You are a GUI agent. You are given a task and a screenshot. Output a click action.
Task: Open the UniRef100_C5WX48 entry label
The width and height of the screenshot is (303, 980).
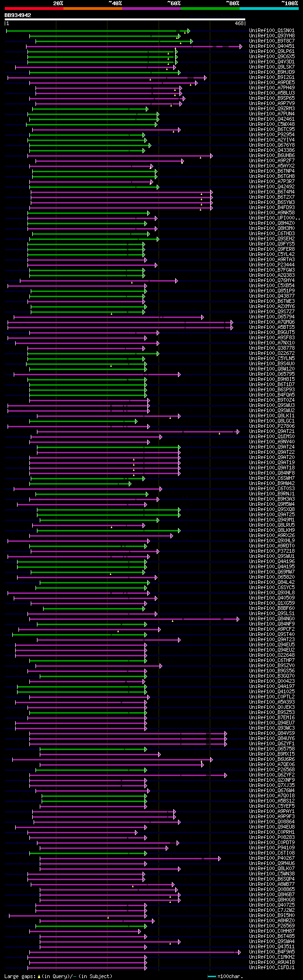272,124
